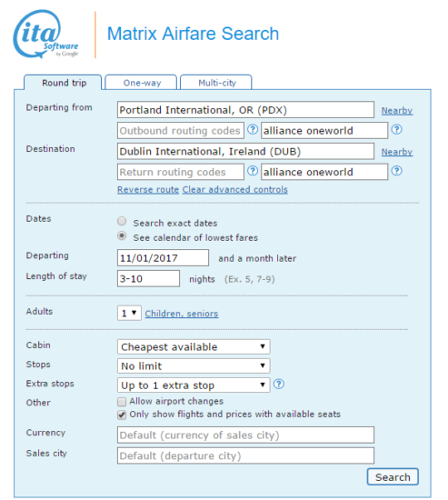Screen dimensions: 448x500
Task: Select Search exact dates option
Action: (122, 221)
